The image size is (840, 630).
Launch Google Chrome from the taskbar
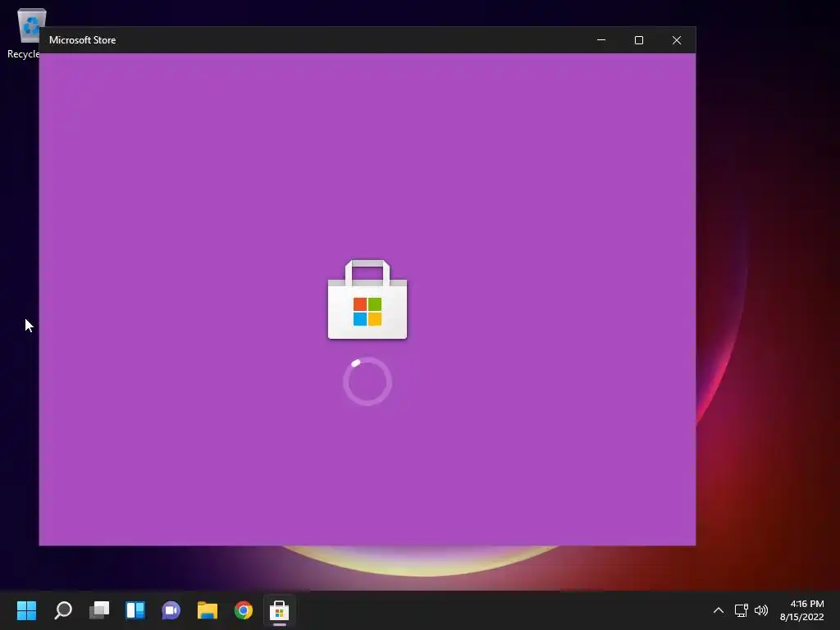click(243, 609)
